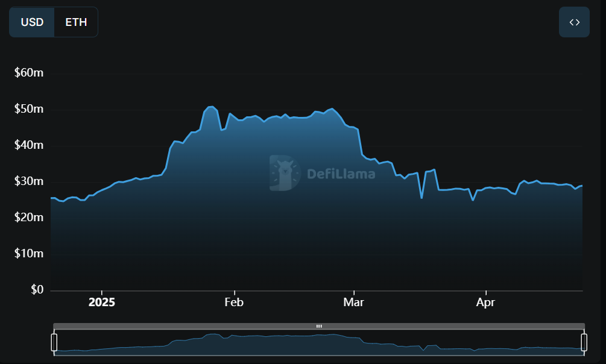Click the $50m y-axis label

29,109
